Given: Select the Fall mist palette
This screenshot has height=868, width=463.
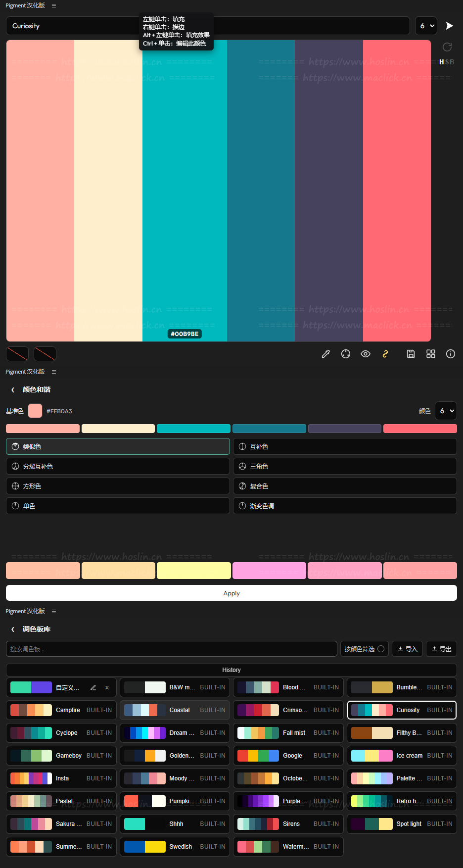Looking at the screenshot, I should click(x=288, y=733).
